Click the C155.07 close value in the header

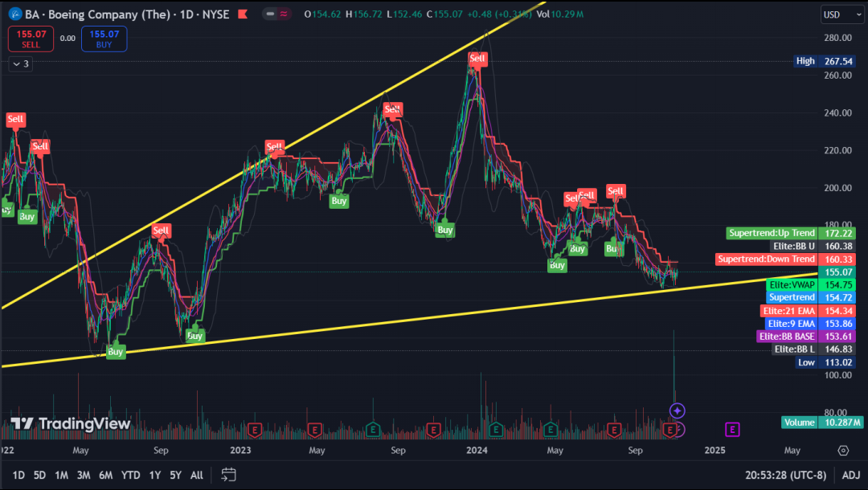point(444,14)
